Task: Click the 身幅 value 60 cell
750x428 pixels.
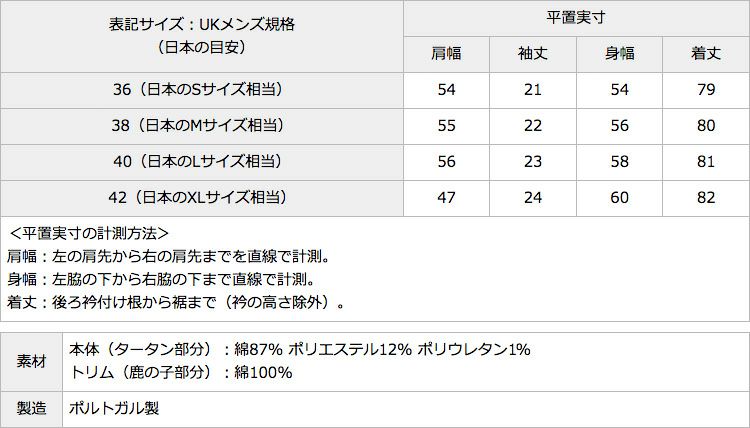Action: point(619,197)
